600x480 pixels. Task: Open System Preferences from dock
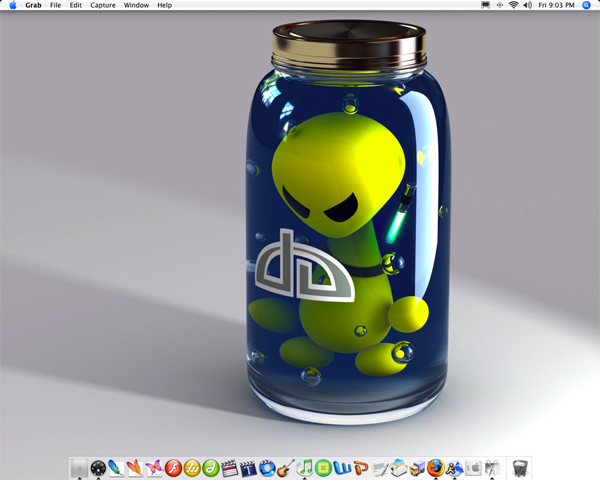[473, 468]
